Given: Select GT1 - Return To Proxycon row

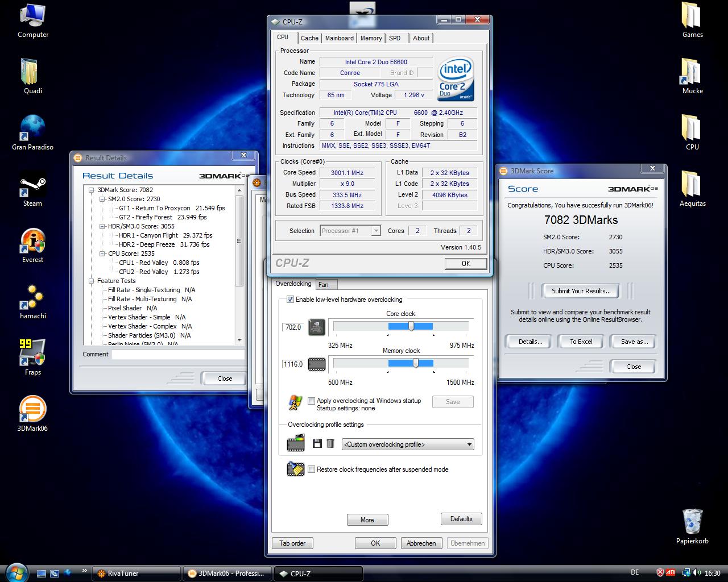Looking at the screenshot, I should click(172, 208).
